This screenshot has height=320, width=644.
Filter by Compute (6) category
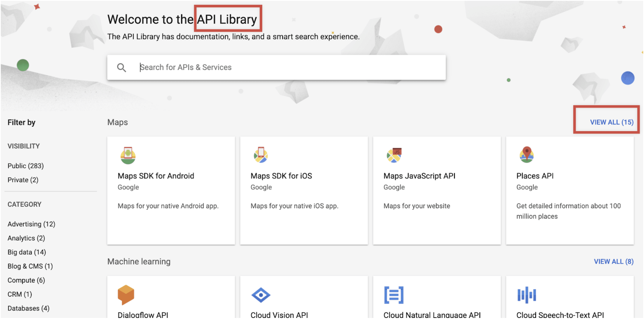[x=26, y=280]
